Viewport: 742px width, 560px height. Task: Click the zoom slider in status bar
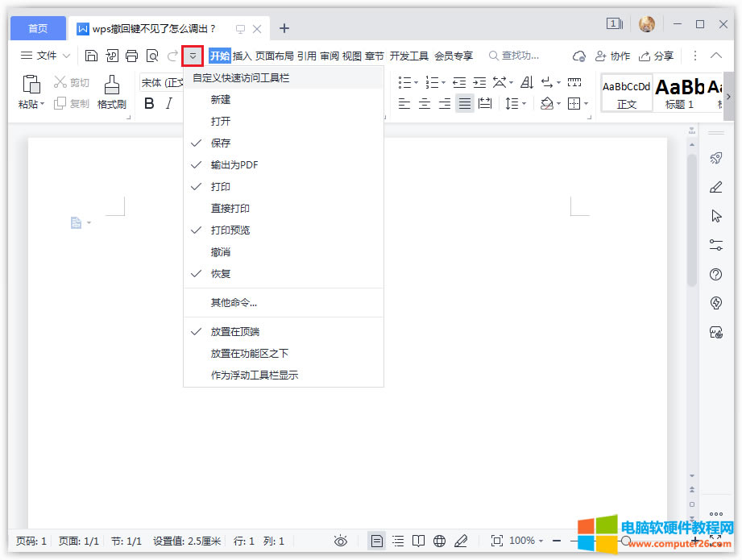coord(626,541)
